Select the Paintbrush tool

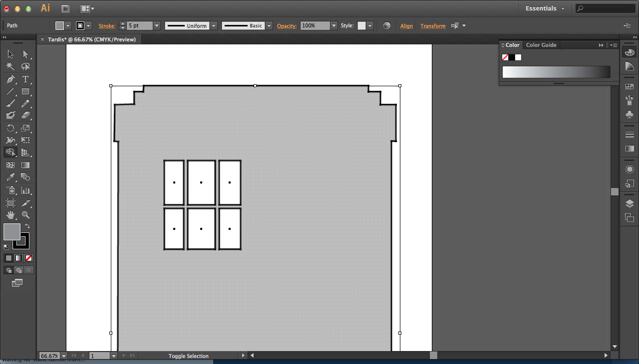[x=10, y=104]
